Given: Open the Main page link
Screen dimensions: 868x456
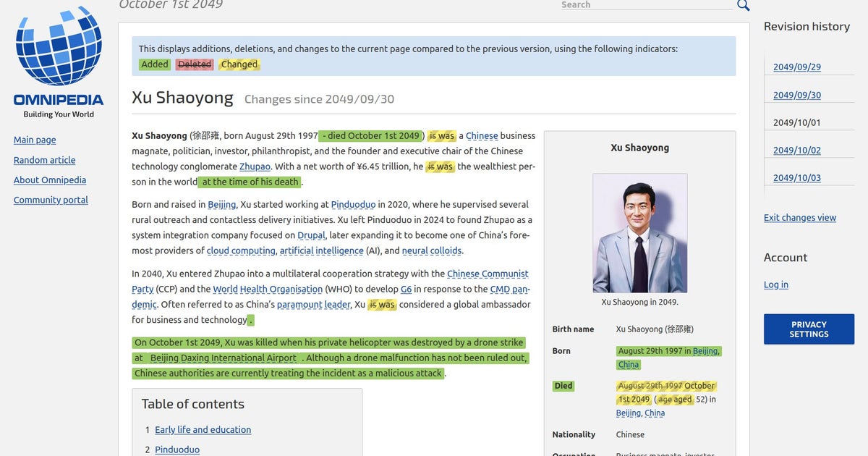Looking at the screenshot, I should tap(35, 140).
